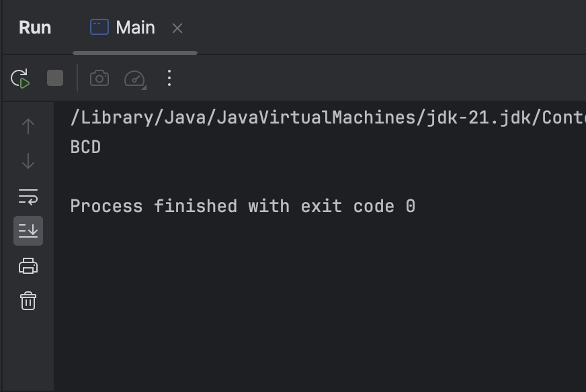
Task: Print the console output via printer icon
Action: coord(28,266)
